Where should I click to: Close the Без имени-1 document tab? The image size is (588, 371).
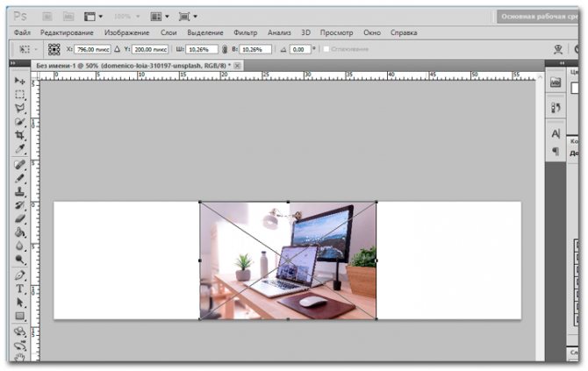point(237,66)
